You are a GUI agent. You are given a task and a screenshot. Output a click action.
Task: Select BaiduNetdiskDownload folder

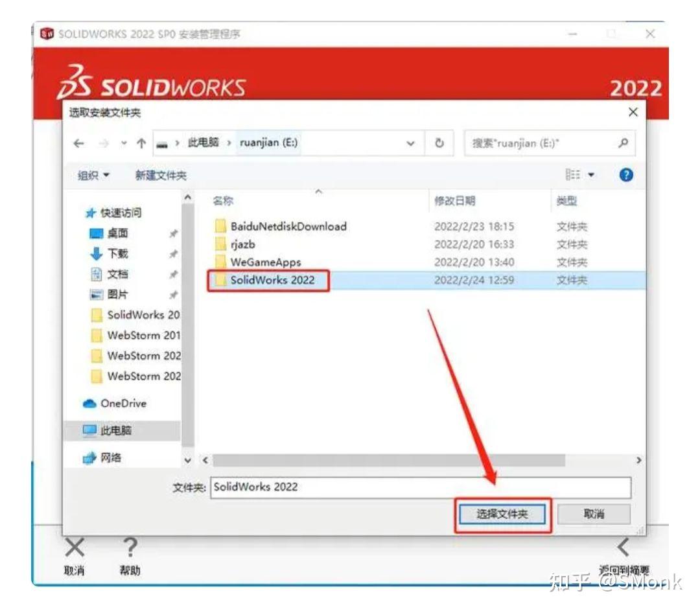tap(288, 226)
